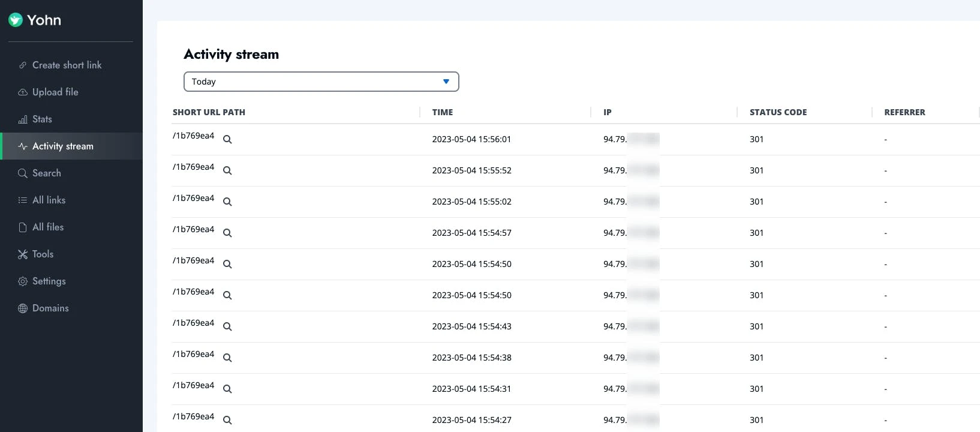Select Activity stream in sidebar
The image size is (980, 432).
[x=71, y=146]
